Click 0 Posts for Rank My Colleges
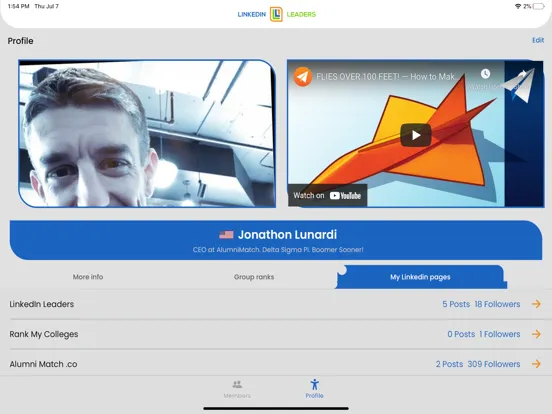The height and width of the screenshot is (414, 552). tap(461, 334)
